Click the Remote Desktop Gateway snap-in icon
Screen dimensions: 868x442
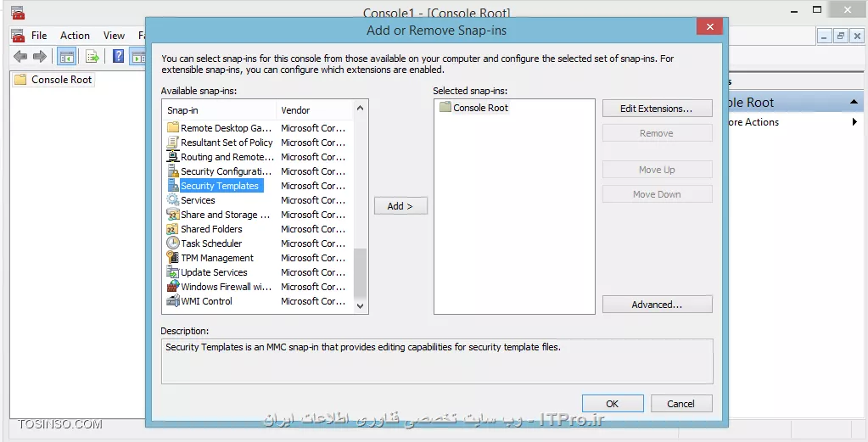pyautogui.click(x=173, y=128)
